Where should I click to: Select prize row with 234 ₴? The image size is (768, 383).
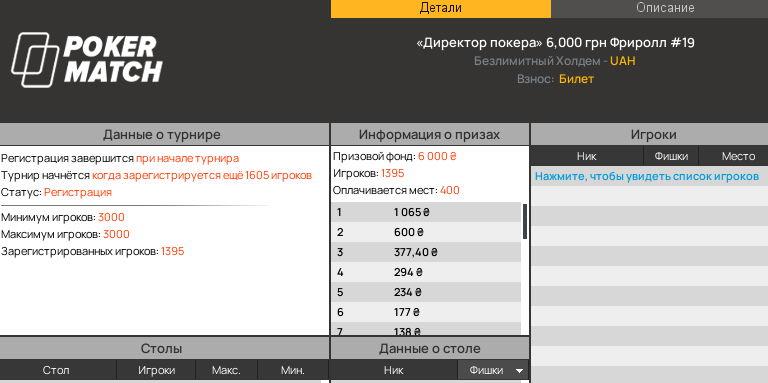426,292
